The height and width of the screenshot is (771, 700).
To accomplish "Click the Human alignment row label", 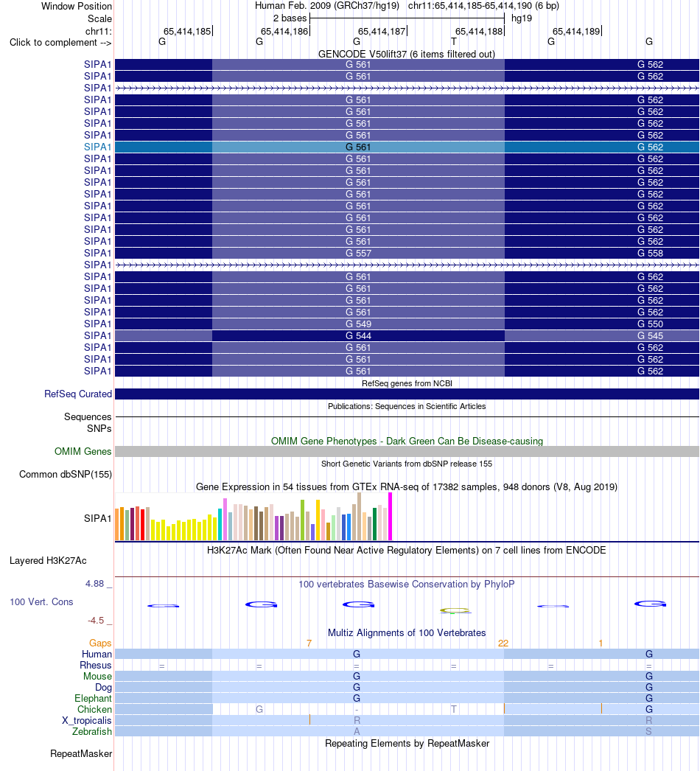I will (x=97, y=654).
